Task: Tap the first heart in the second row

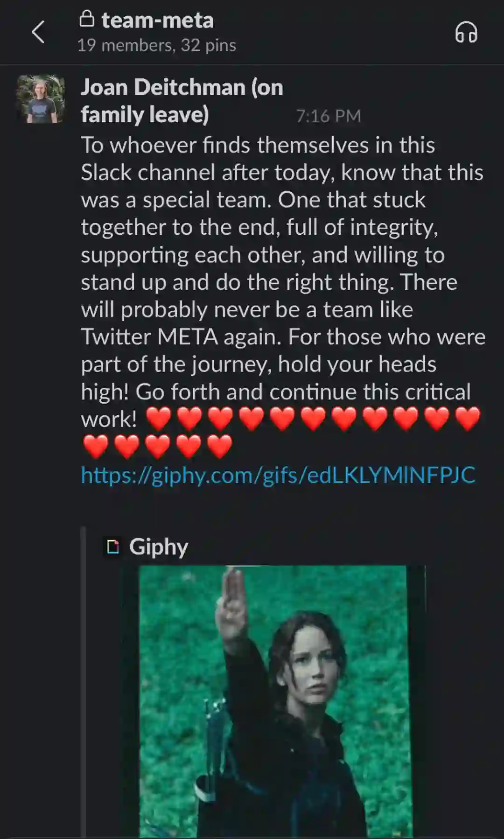Action: [96, 446]
